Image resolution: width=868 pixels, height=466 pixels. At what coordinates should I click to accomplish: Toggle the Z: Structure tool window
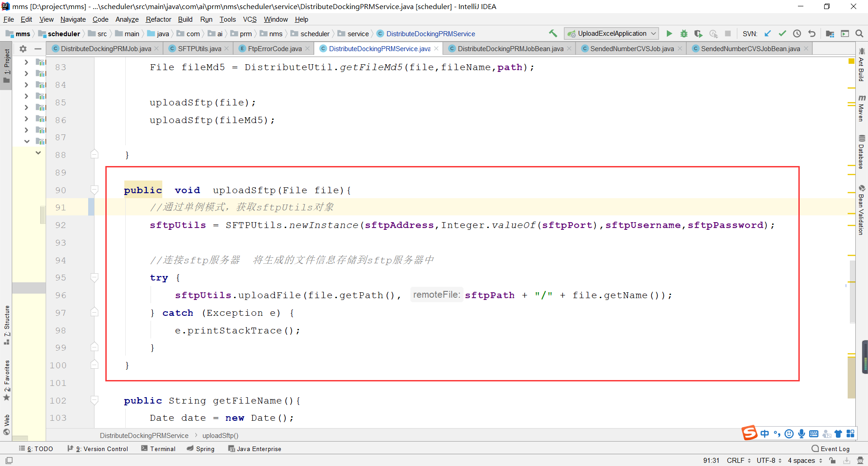6,325
